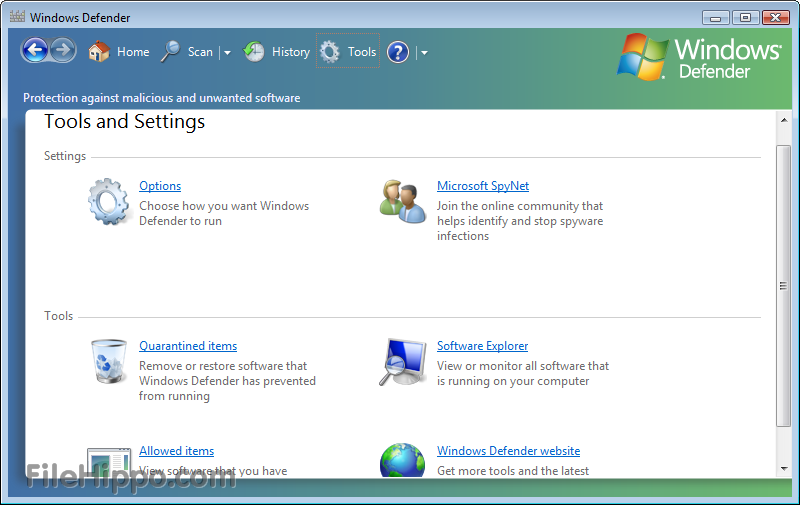Click 'View or monitor all software that' text
The width and height of the screenshot is (800, 505).
pyautogui.click(x=523, y=366)
